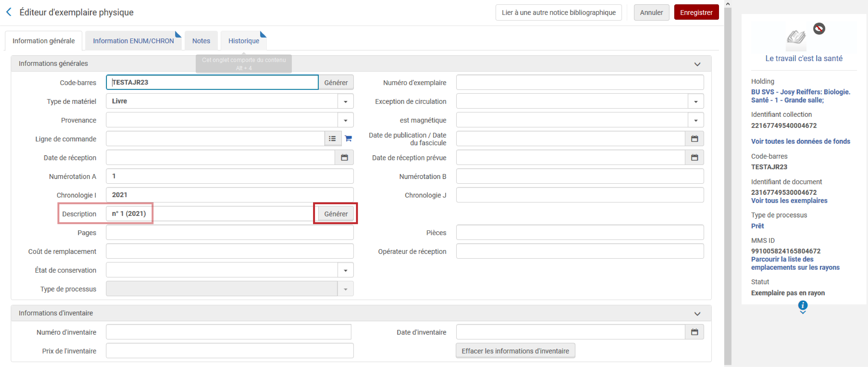
Task: Open the Notes tab
Action: [201, 41]
